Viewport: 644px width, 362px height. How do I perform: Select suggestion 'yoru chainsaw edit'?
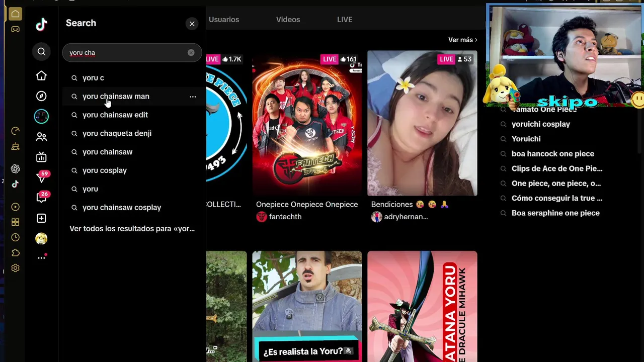coord(132,115)
